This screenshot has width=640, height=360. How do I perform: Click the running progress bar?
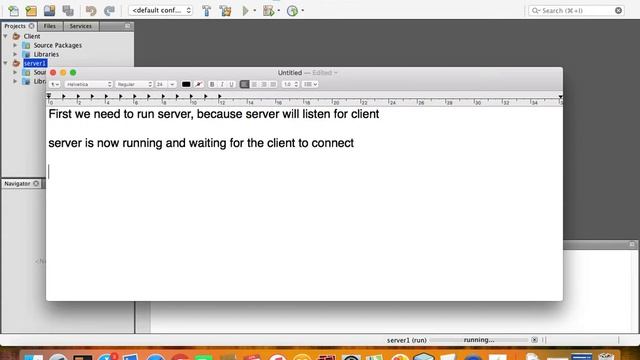click(x=479, y=340)
